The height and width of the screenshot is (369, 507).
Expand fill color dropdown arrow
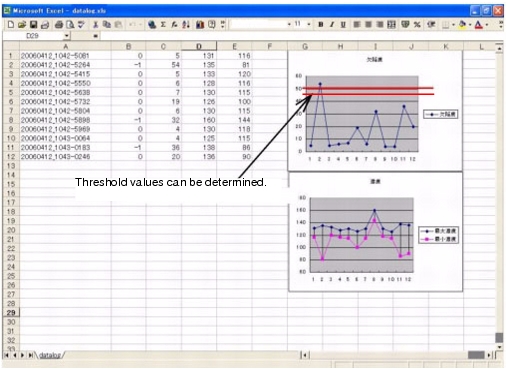(x=470, y=24)
